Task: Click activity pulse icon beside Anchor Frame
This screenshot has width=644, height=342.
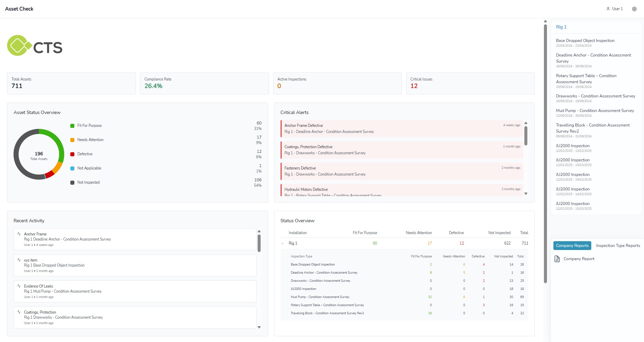Action: coord(19,234)
